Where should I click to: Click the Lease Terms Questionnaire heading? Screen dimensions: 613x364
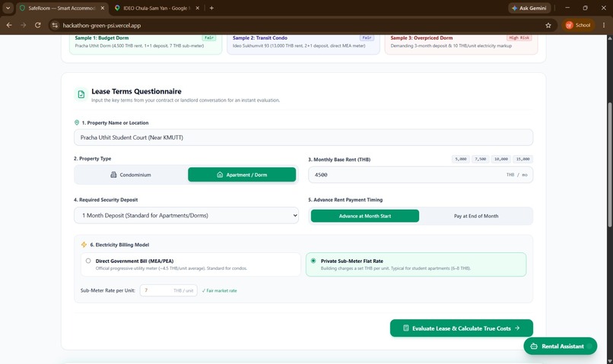pos(136,91)
